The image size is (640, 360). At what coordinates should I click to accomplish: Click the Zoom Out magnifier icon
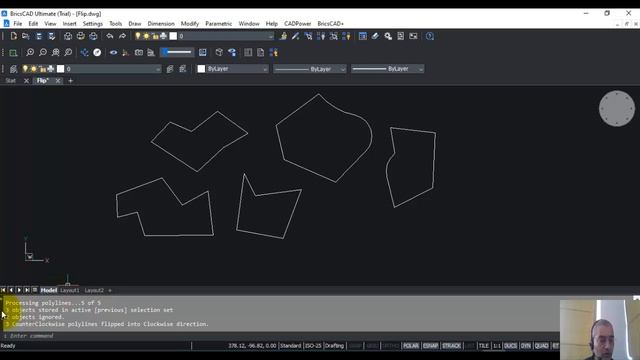(42, 52)
